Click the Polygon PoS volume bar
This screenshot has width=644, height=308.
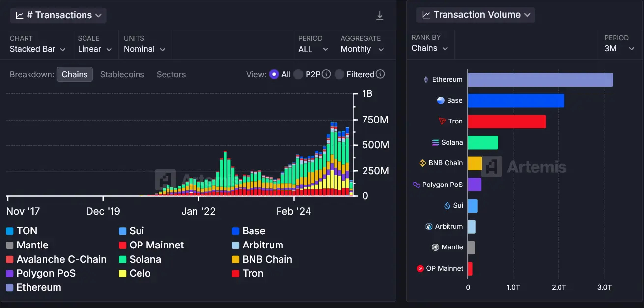tap(475, 185)
